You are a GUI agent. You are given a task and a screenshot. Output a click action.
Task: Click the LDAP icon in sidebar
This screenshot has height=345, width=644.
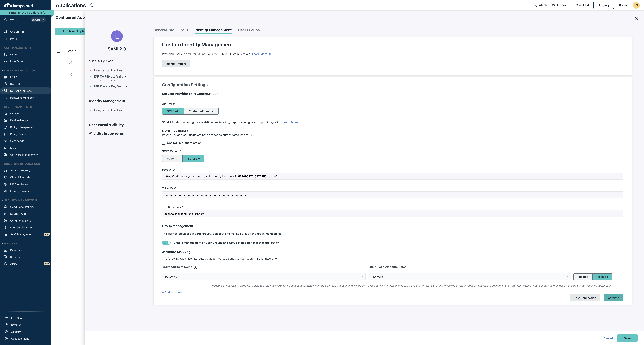[5, 77]
